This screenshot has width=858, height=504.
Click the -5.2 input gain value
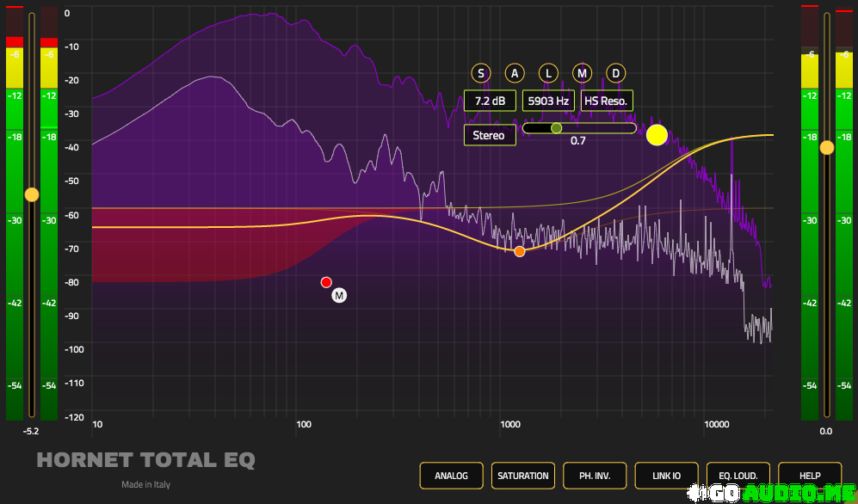click(x=31, y=431)
